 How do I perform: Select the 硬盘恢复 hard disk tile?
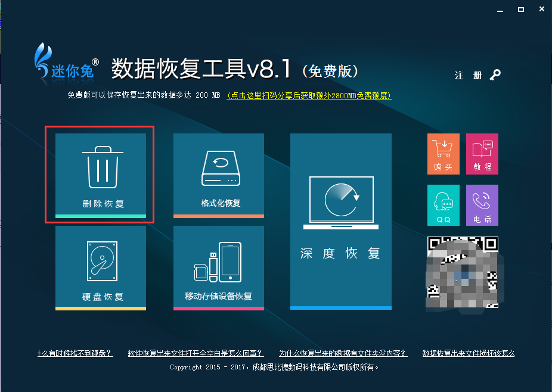tap(101, 268)
